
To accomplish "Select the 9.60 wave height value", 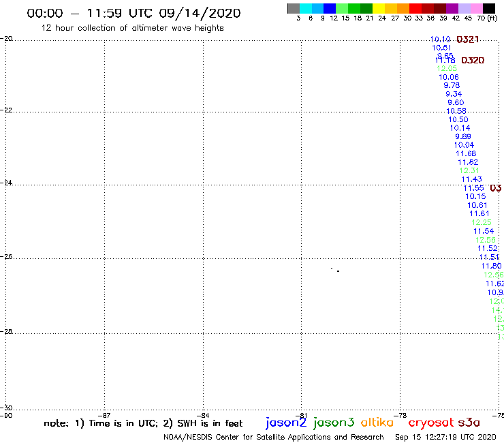I will click(x=456, y=103).
